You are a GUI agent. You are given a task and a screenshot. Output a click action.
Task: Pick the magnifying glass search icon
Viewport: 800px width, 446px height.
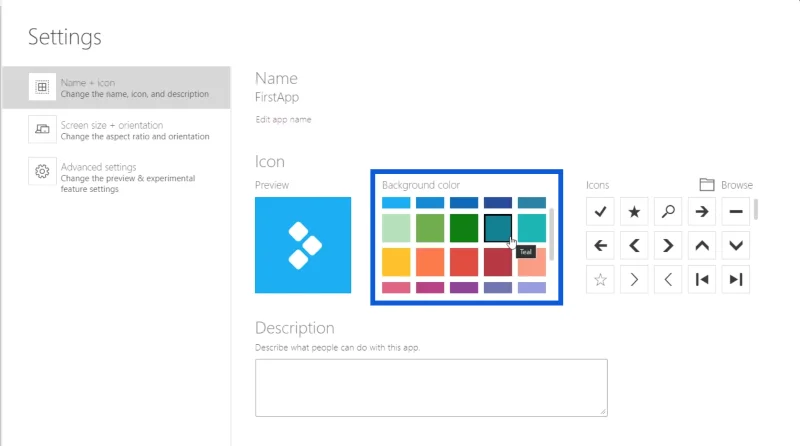coord(668,211)
